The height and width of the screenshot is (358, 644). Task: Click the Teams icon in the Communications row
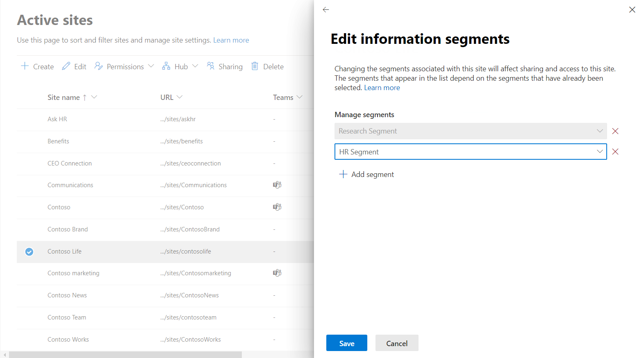277,185
